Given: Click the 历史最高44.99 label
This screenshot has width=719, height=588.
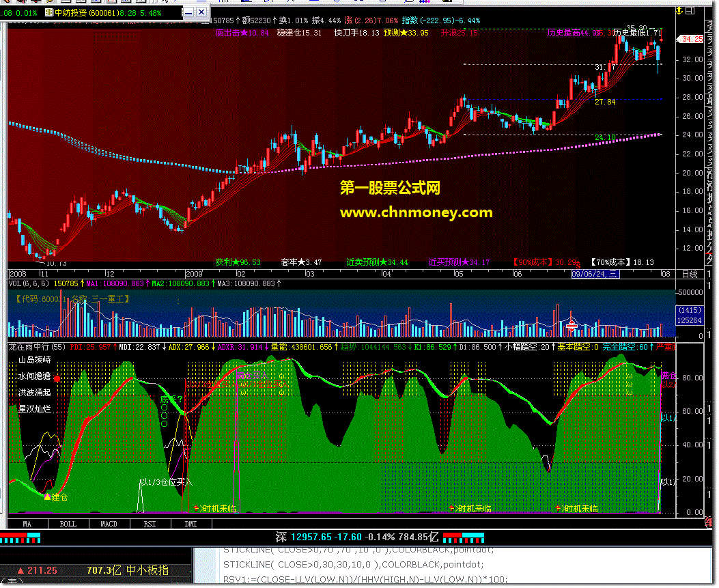Looking at the screenshot, I should pyautogui.click(x=574, y=33).
